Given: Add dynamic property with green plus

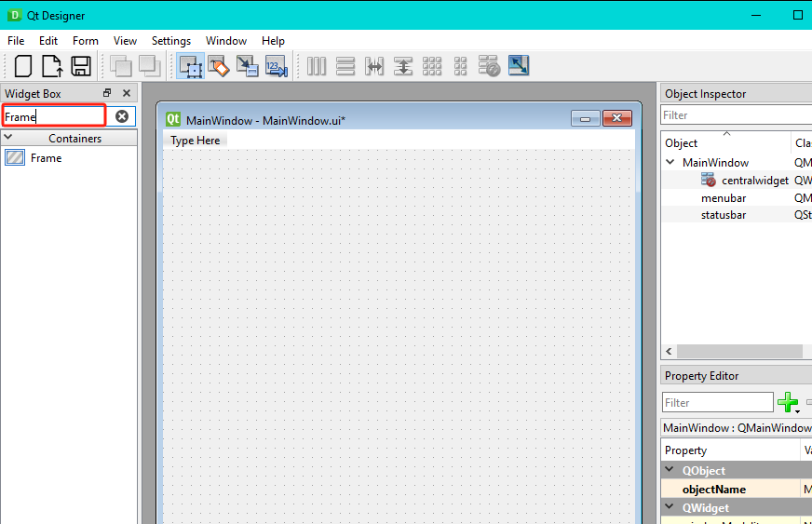Looking at the screenshot, I should (x=788, y=402).
